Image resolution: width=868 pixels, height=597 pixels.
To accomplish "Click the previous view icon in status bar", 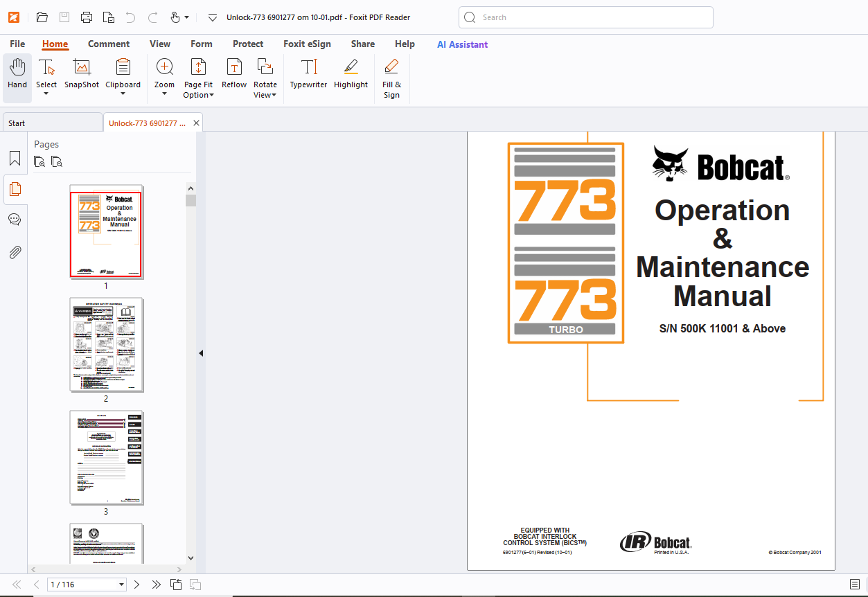I will tap(176, 585).
